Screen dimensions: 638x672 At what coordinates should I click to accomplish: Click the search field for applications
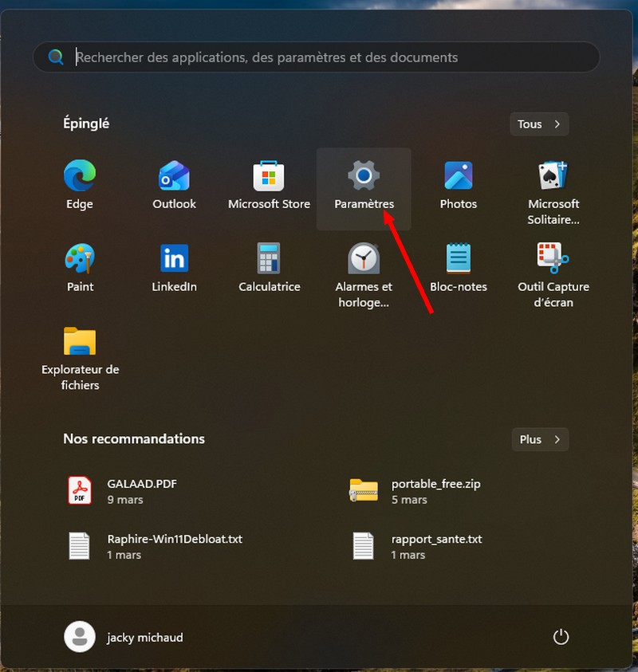point(319,57)
